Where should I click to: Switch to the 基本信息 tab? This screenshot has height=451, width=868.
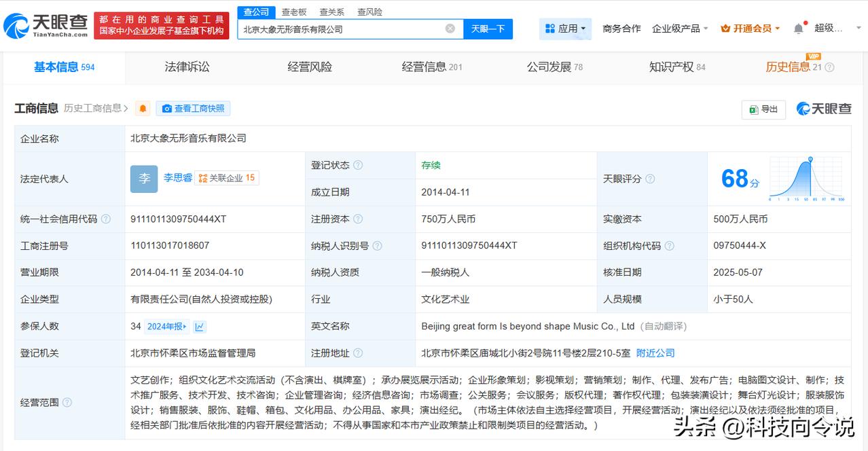65,67
